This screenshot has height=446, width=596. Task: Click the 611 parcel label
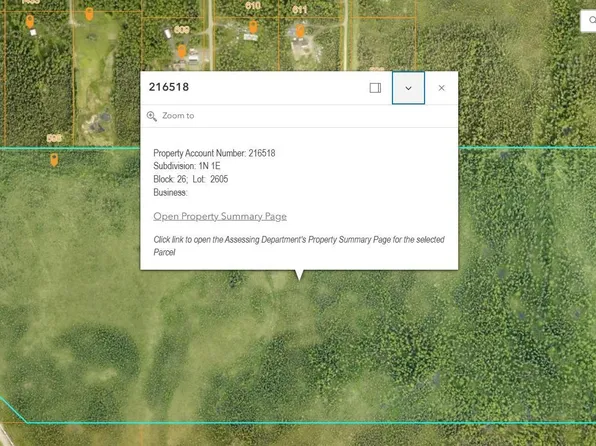[x=300, y=10]
